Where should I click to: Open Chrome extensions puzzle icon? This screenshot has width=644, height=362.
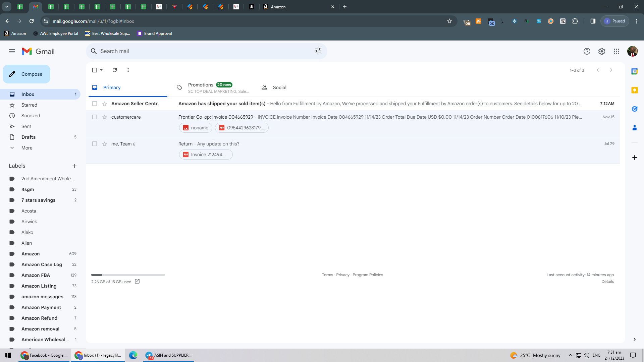tap(575, 21)
